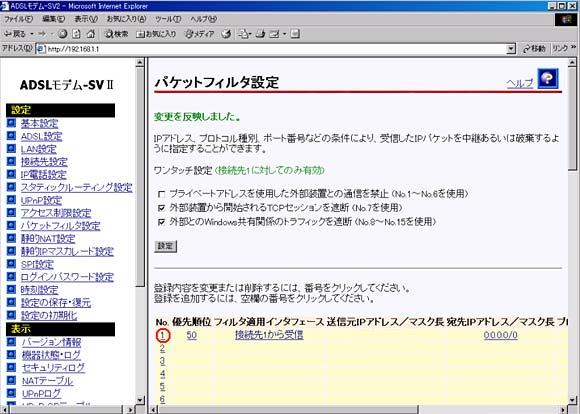Viewport: 580px width, 414px height.
Task: Open the ログインパスワード設定 sidebar link
Action: click(67, 277)
